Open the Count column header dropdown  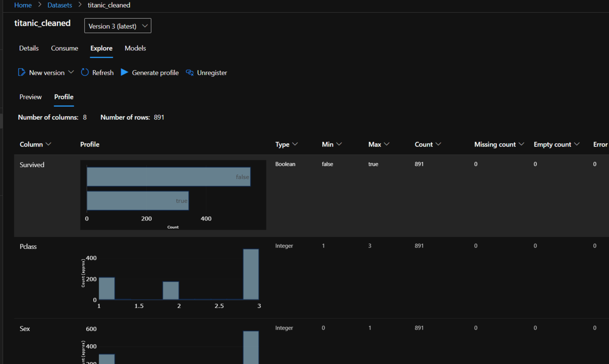(438, 144)
